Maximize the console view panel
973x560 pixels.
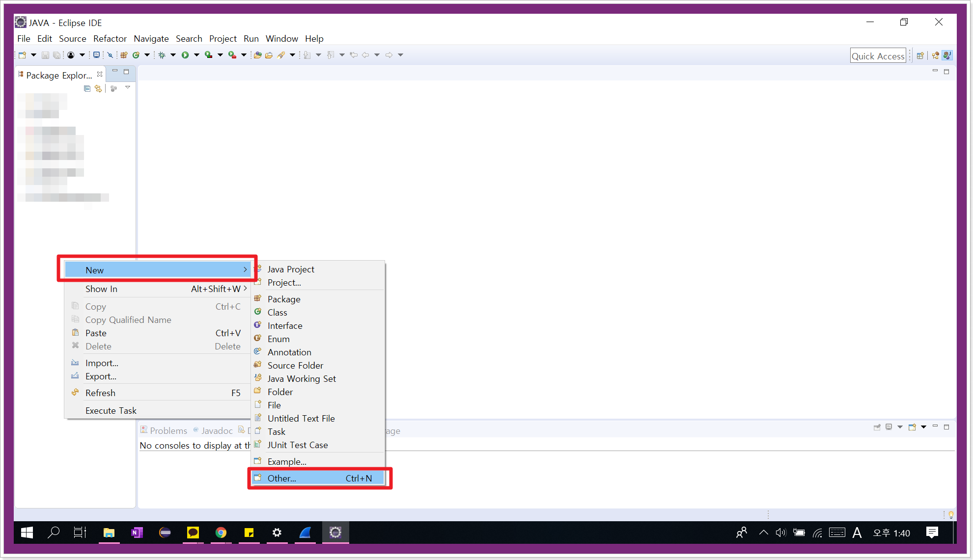946,427
